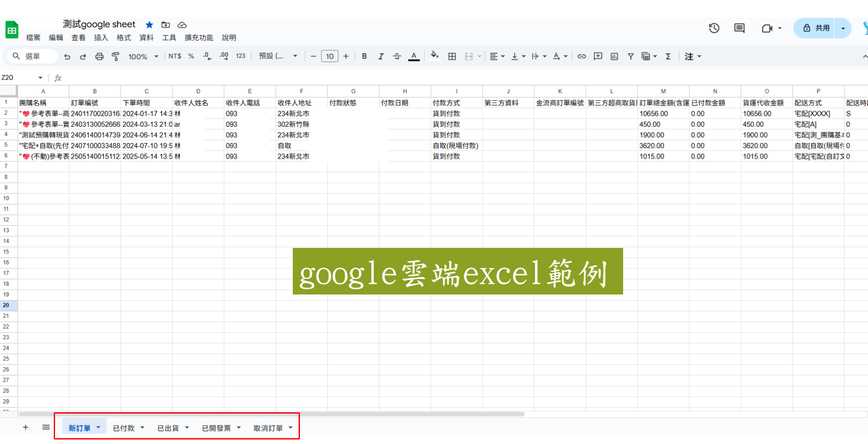The width and height of the screenshot is (868, 444).
Task: Click the create filter funnel icon
Action: (x=630, y=56)
